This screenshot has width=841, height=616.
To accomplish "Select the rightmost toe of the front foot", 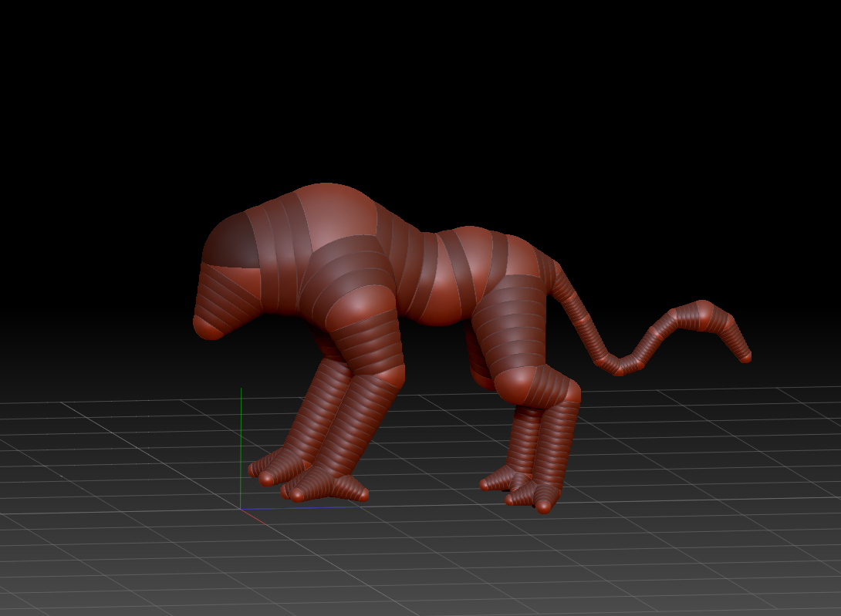I will (360, 493).
